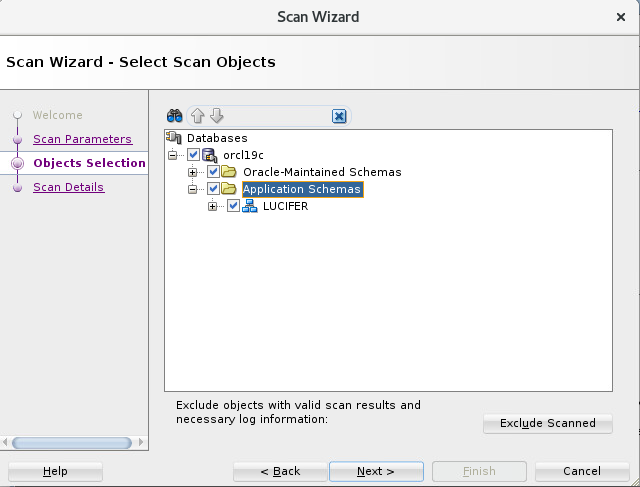Image resolution: width=640 pixels, height=487 pixels.
Task: Click the orcl19c database icon
Action: pyautogui.click(x=210, y=155)
